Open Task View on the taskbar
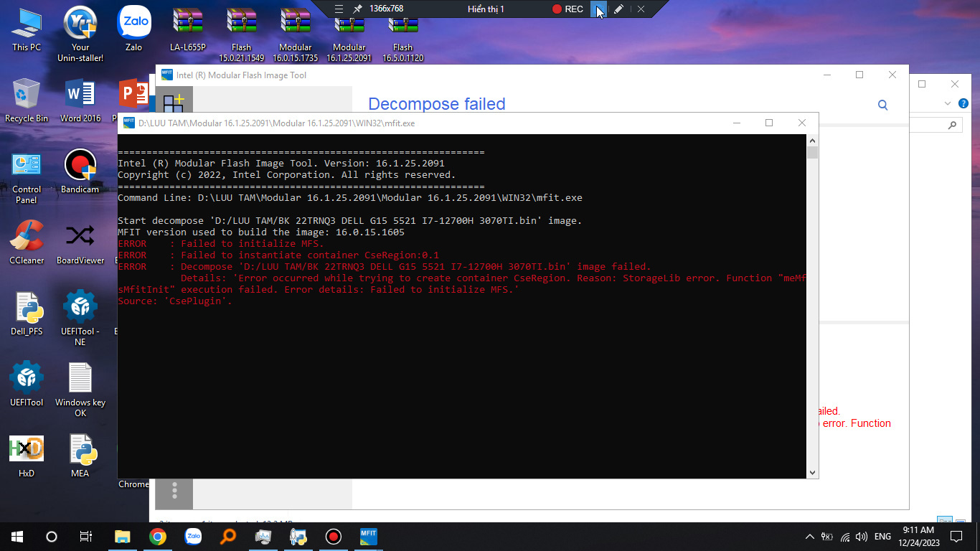 (x=86, y=536)
